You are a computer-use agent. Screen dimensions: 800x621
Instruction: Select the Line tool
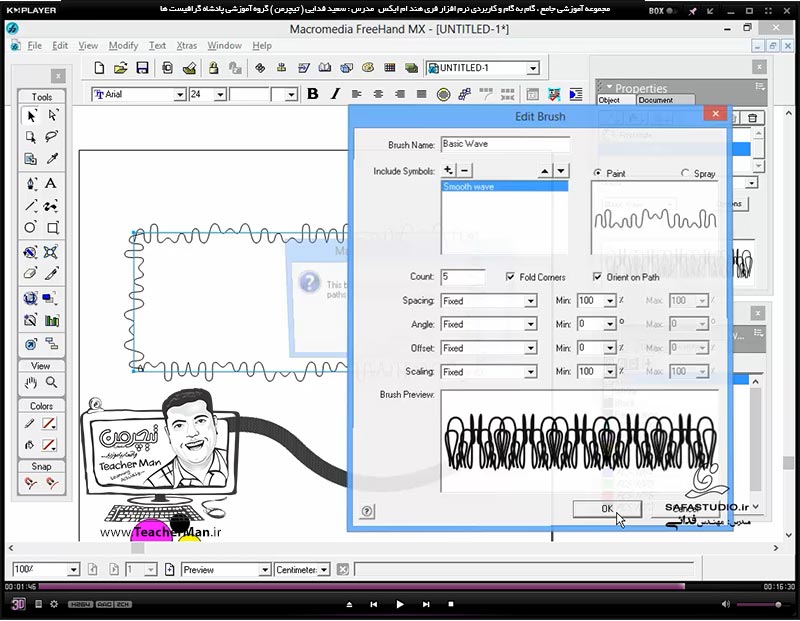pyautogui.click(x=31, y=206)
